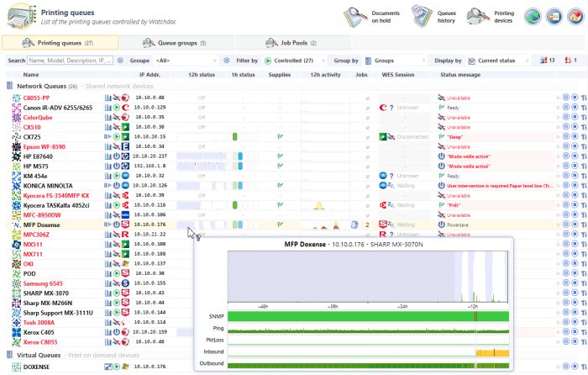588x375 pixels.
Task: Switch to the Queue groups tab
Action: tap(176, 42)
